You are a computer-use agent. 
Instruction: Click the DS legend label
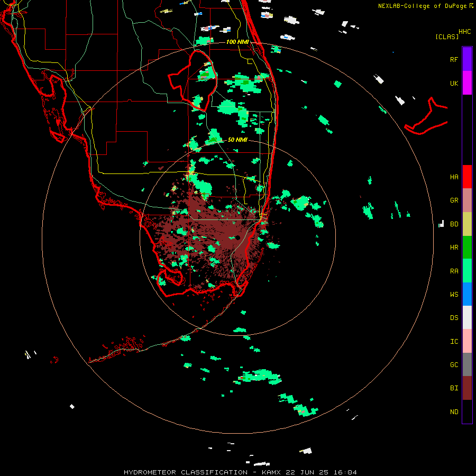[x=454, y=318]
